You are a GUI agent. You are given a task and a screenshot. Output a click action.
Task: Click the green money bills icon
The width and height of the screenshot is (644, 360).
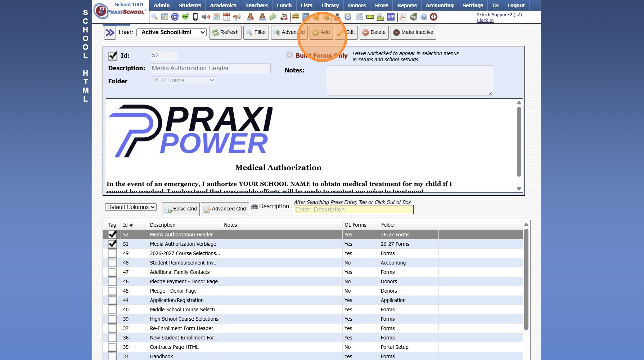pyautogui.click(x=273, y=17)
